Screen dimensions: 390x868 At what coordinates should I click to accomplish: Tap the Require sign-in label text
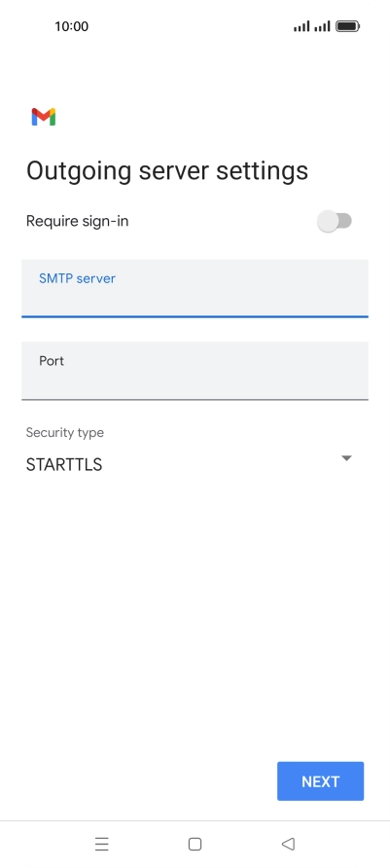click(x=78, y=221)
